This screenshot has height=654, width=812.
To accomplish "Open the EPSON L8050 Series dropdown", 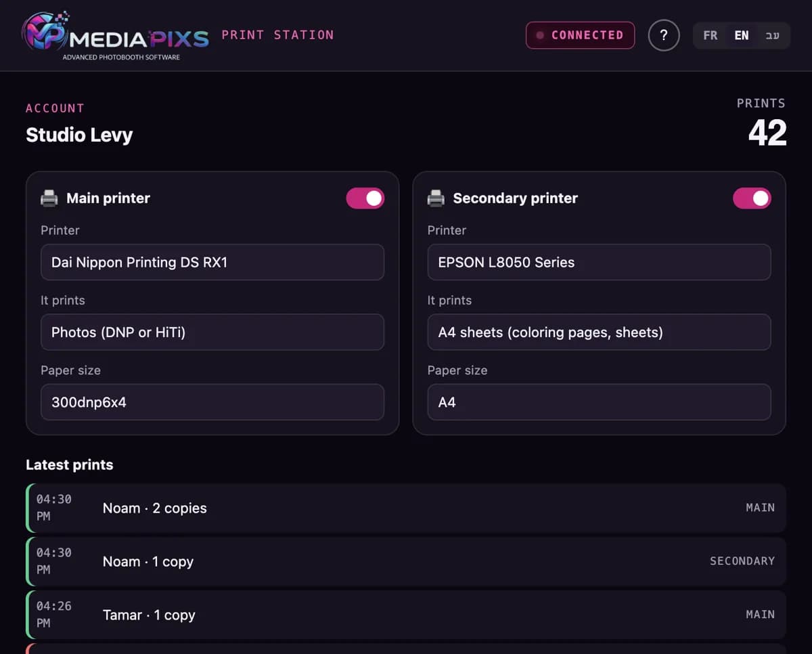I will coord(599,262).
